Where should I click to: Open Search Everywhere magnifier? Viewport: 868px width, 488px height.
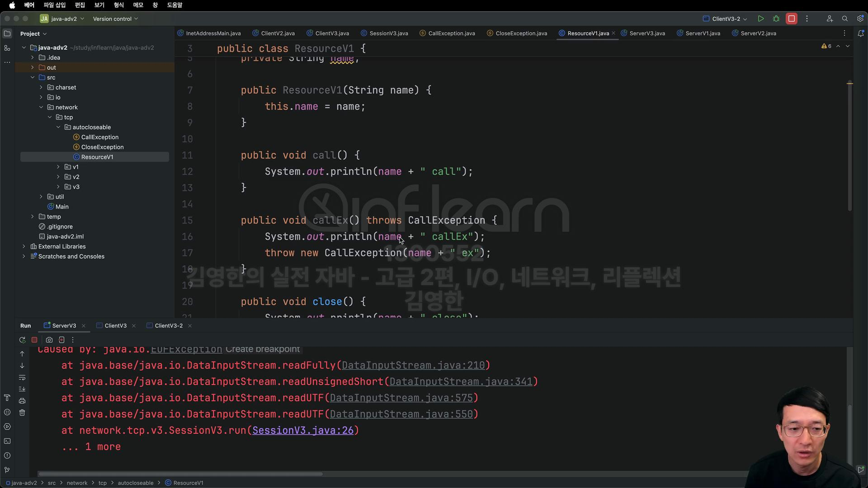click(845, 19)
